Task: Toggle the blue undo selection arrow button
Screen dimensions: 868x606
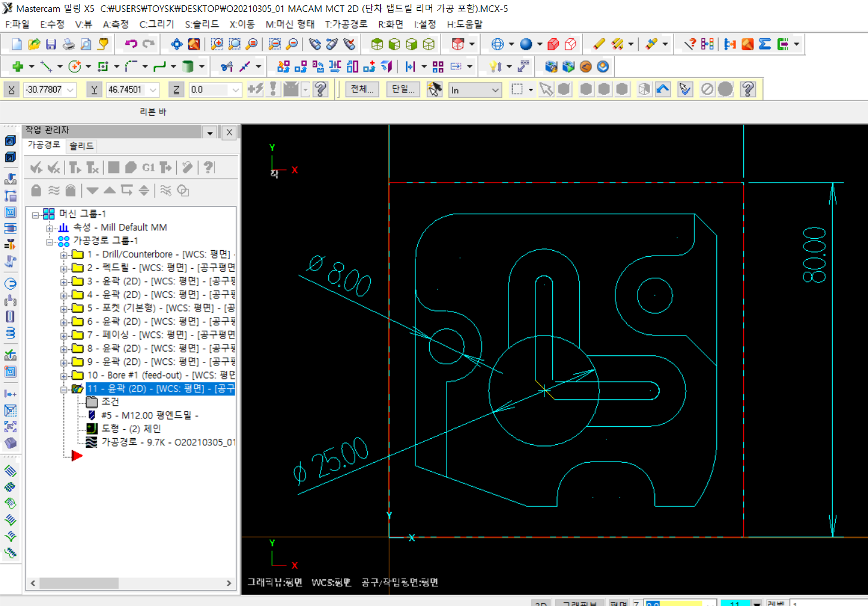Action: 663,90
